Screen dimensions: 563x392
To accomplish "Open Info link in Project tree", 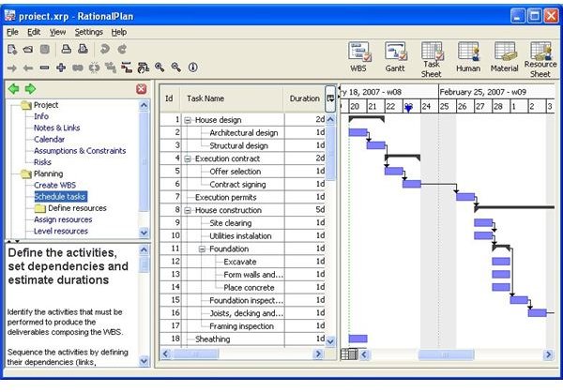I will click(41, 116).
